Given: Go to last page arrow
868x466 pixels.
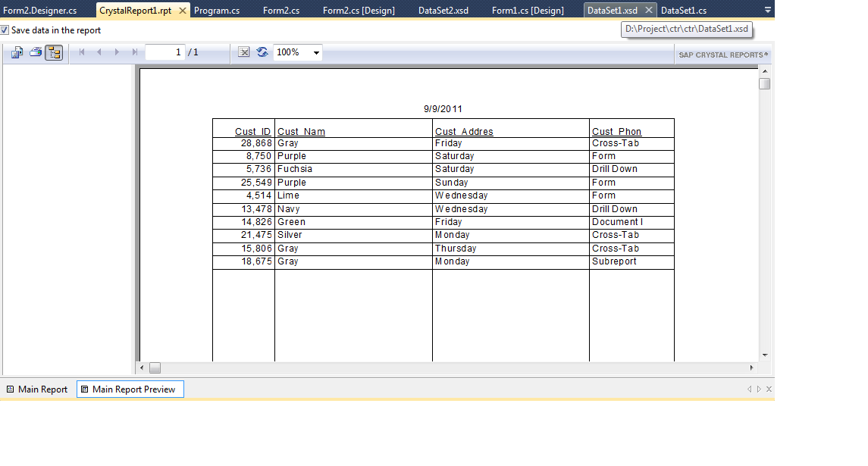Looking at the screenshot, I should coord(134,52).
